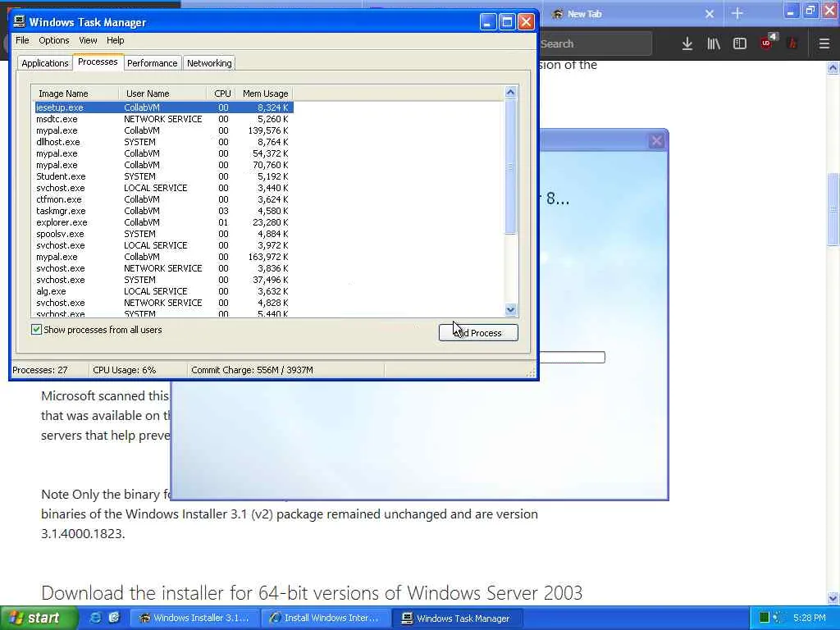
Task: Click Windows Task Manager taskbar button
Action: [456, 618]
